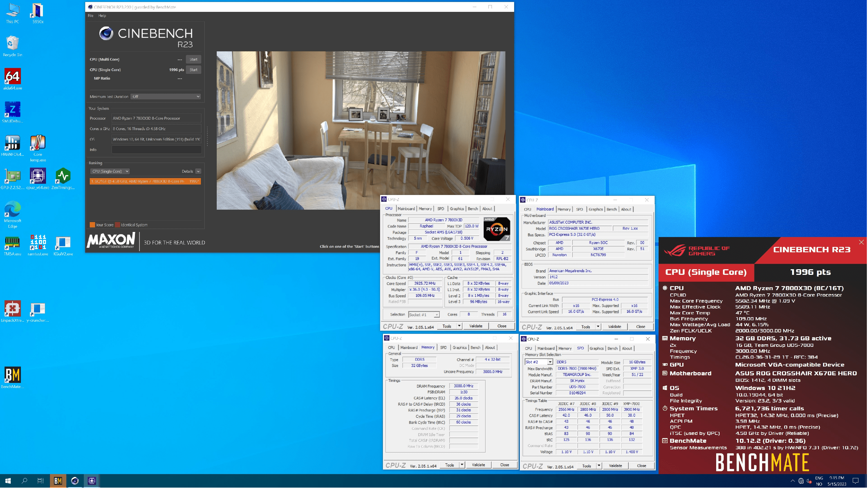Open ZenTimings desktop icon

click(x=63, y=179)
